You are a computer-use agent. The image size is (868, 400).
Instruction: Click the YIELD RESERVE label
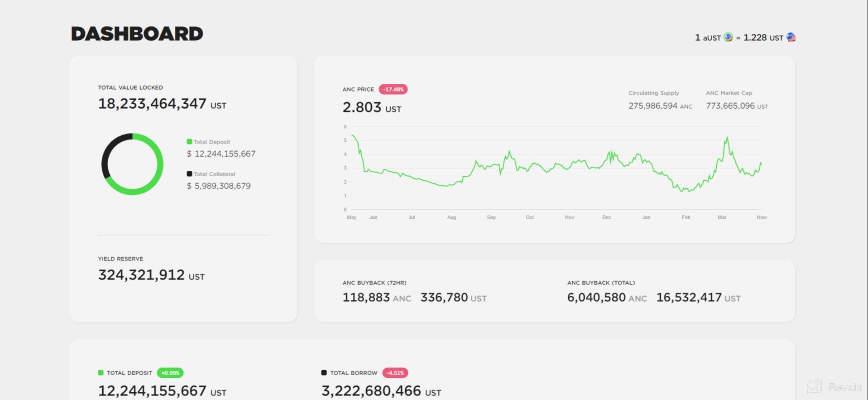120,259
